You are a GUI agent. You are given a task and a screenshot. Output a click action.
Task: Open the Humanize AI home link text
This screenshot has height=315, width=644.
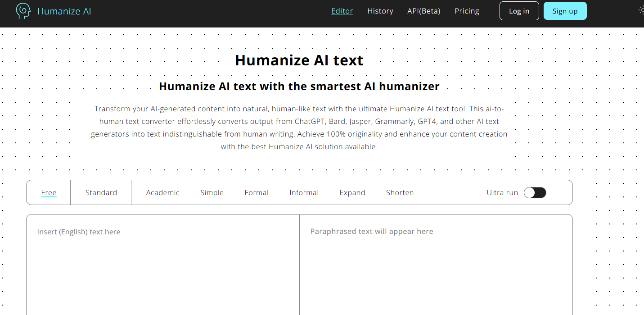point(64,11)
